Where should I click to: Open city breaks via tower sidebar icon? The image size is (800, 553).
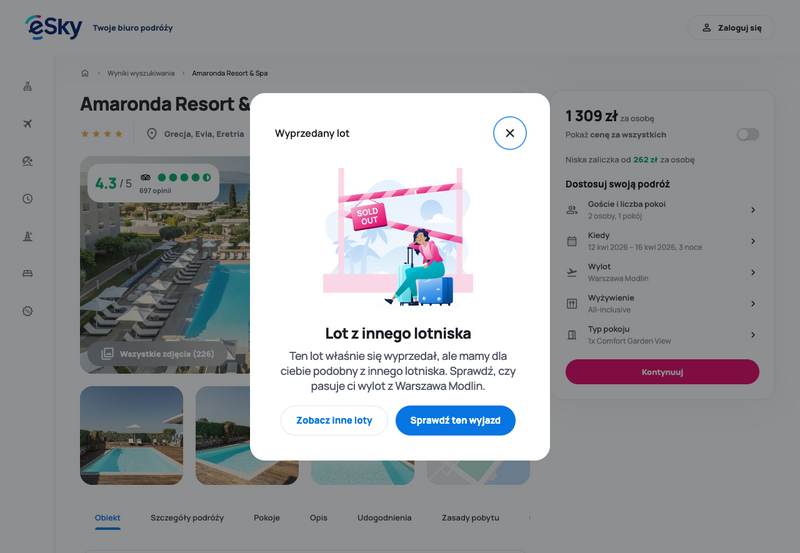tap(28, 236)
